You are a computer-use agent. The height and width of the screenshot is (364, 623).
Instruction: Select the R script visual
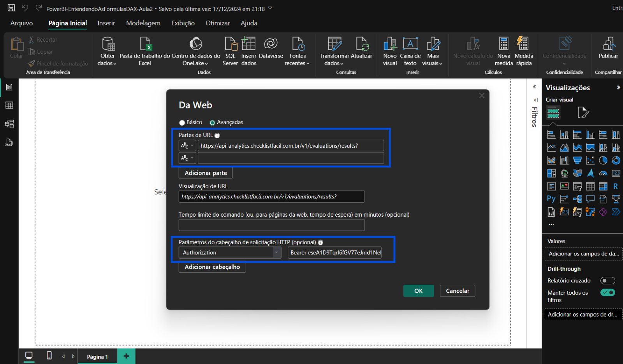tap(616, 186)
